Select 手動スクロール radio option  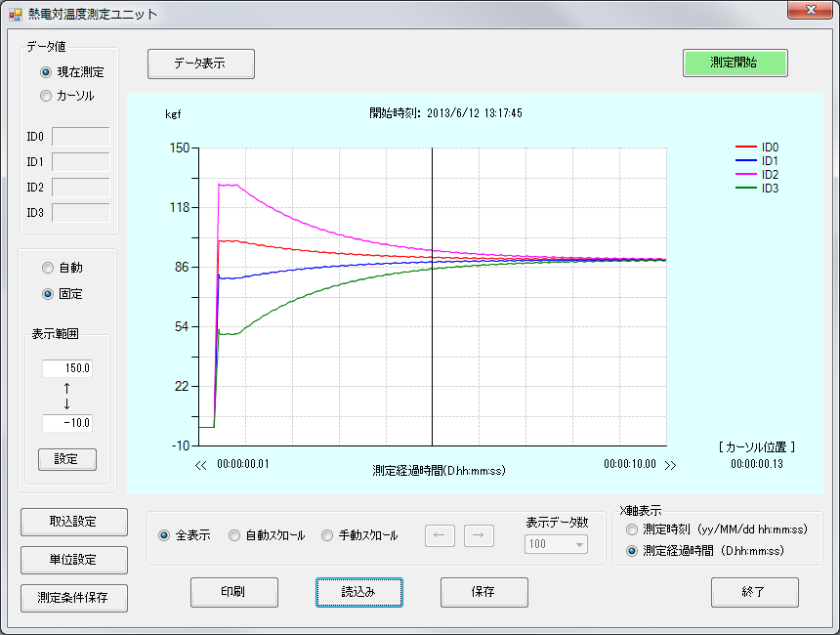[327, 535]
